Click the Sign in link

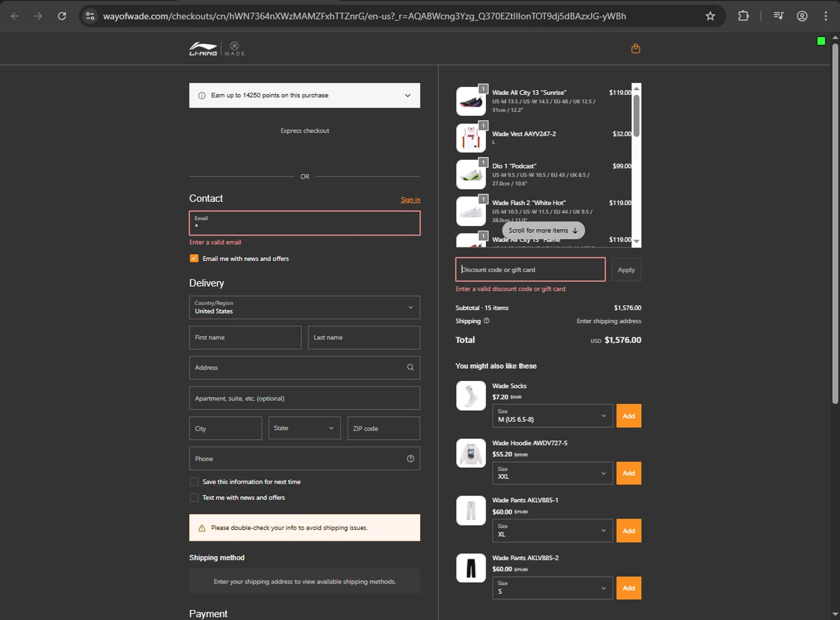(x=410, y=200)
